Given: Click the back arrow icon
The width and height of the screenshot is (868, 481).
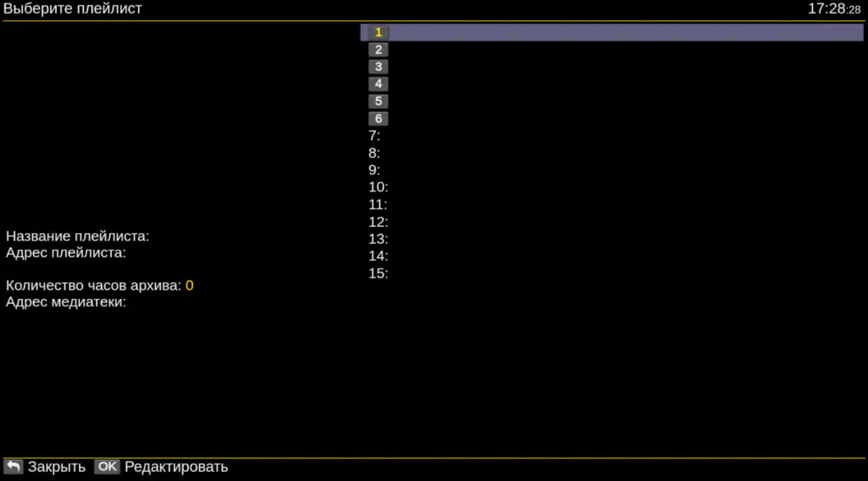Looking at the screenshot, I should 14,467.
